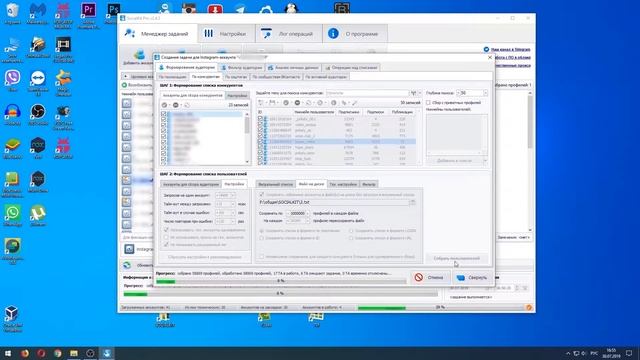Click the competitor accounts list scrollbar

click(247, 138)
